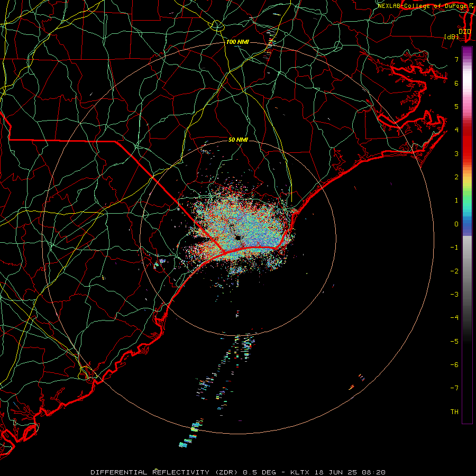Select the -2 dB scale label

click(x=454, y=271)
